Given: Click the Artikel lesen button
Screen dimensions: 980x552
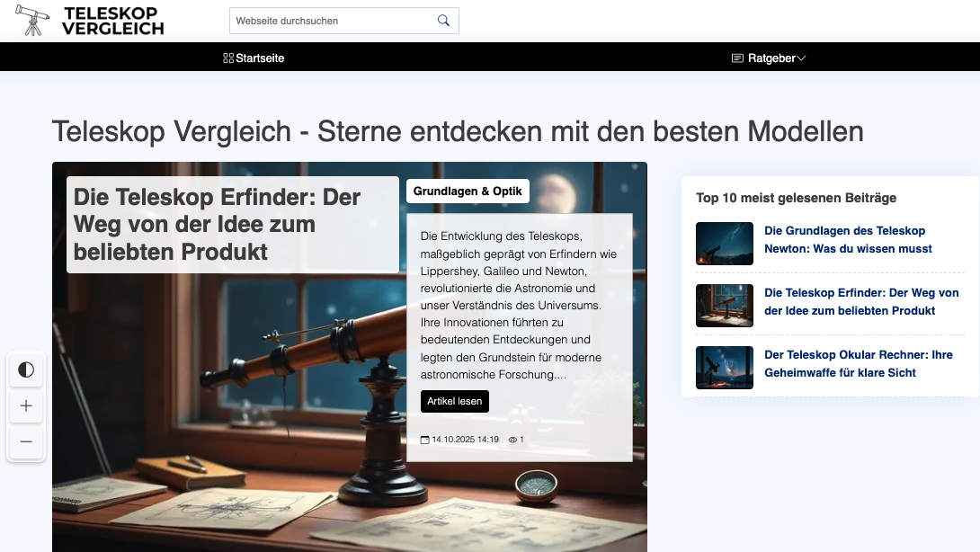Looking at the screenshot, I should click(x=454, y=401).
